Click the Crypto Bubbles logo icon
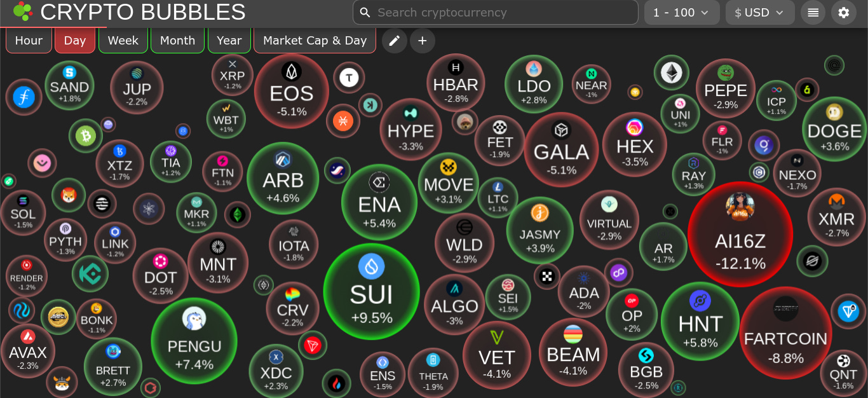Image resolution: width=868 pixels, height=398 pixels. coord(23,11)
